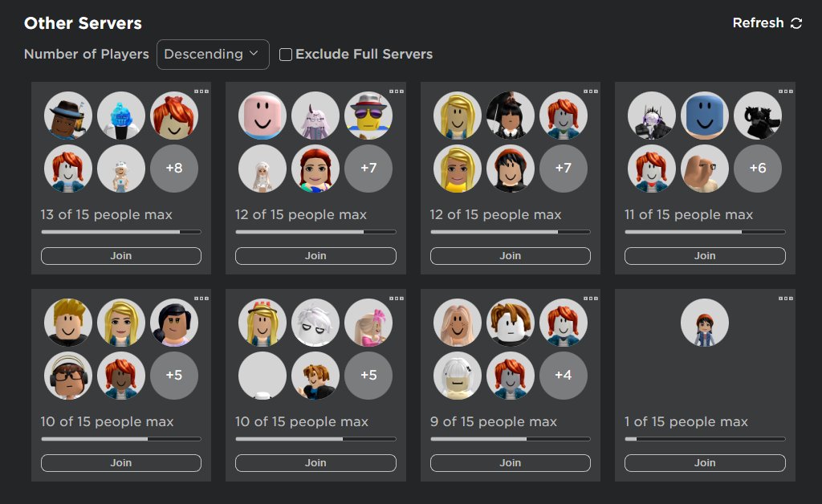Select the blue smiley head avatar
Viewport: 822px width, 504px height.
pyautogui.click(x=705, y=116)
